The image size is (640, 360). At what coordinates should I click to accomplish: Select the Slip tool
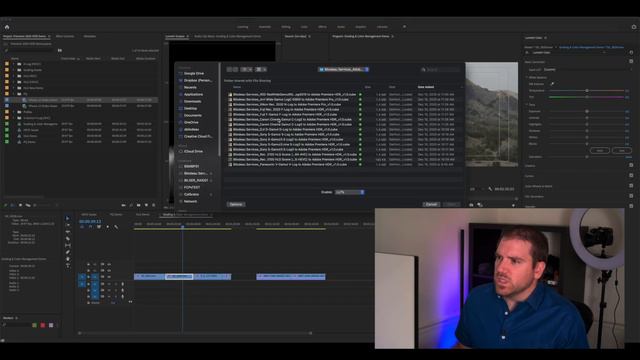(x=68, y=245)
